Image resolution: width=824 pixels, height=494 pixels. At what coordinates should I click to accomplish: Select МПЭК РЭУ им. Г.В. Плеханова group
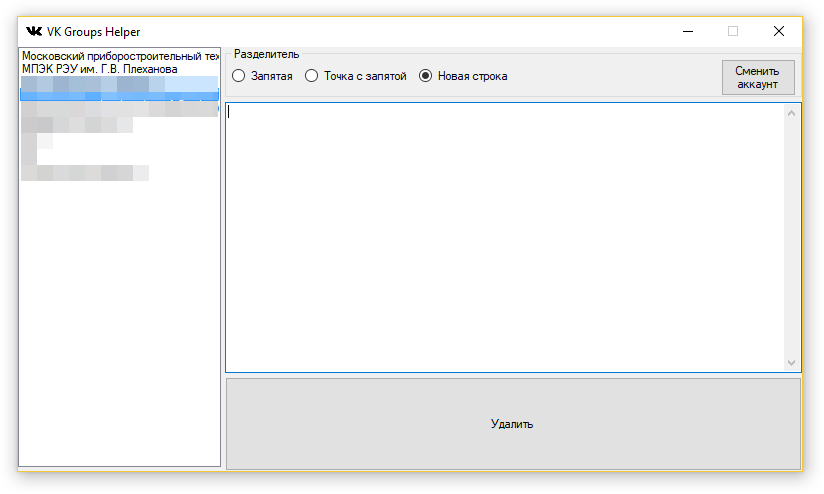pyautogui.click(x=100, y=70)
